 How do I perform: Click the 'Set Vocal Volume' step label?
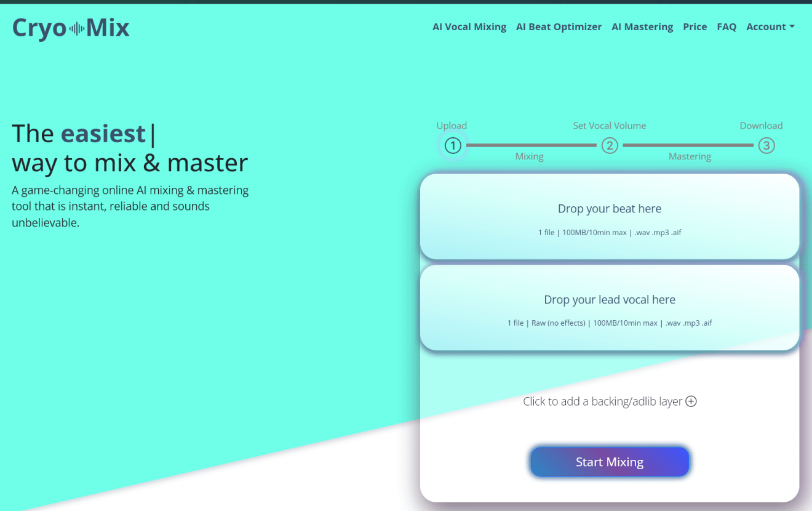click(609, 126)
